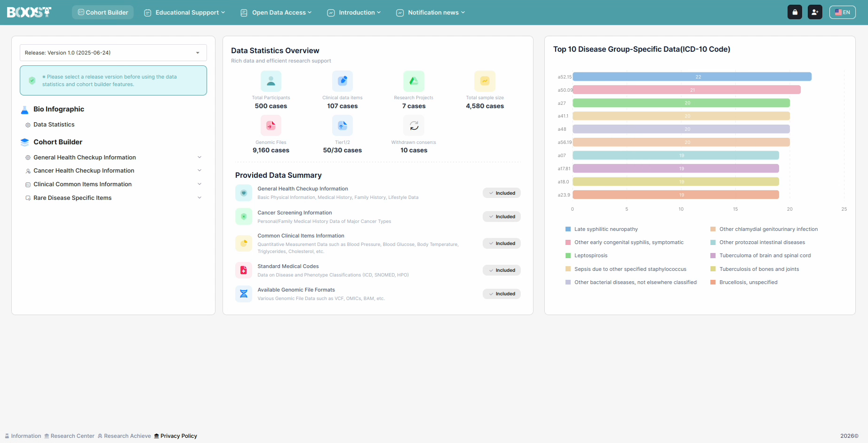
Task: Click the add user icon button
Action: (815, 12)
